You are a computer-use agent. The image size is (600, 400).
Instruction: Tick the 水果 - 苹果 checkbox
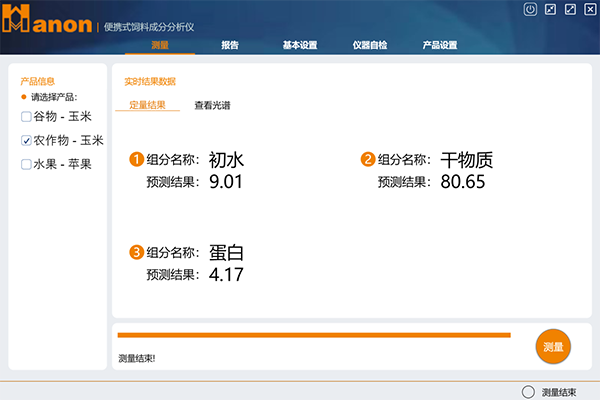click(26, 165)
